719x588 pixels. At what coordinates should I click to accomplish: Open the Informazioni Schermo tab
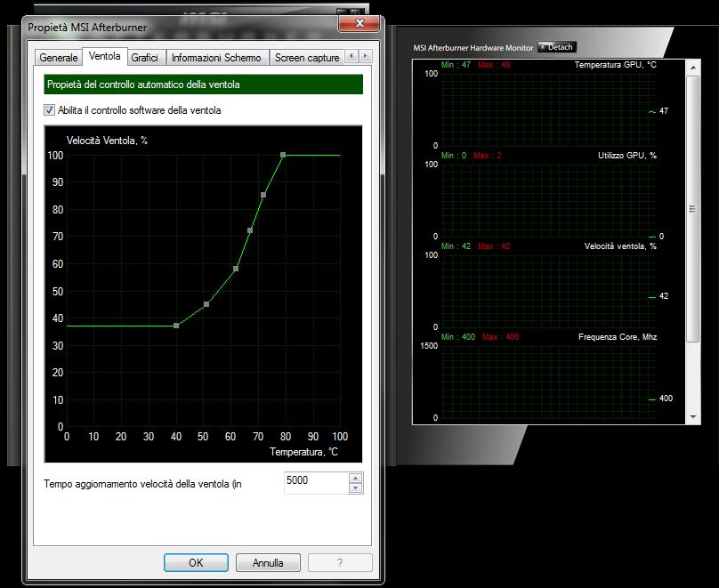tap(216, 58)
